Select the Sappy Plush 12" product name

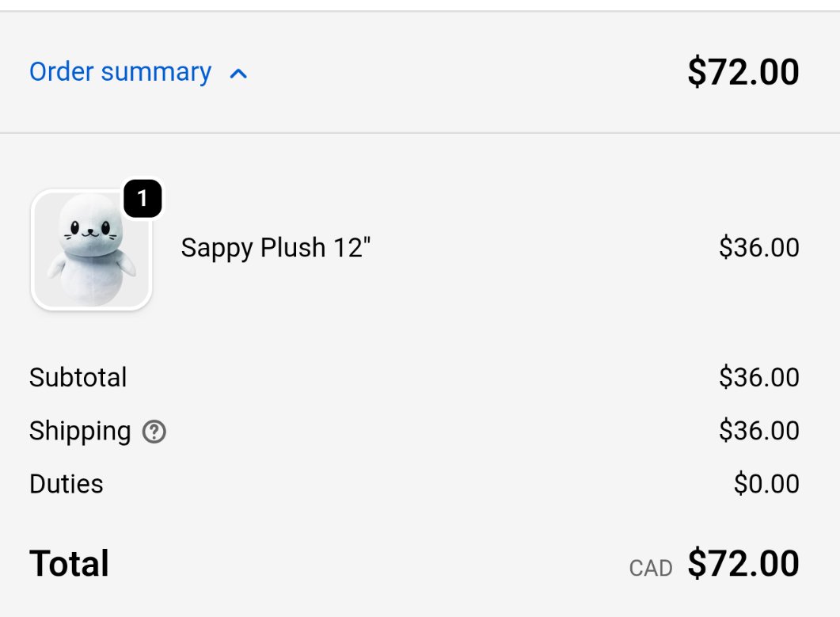(x=276, y=248)
